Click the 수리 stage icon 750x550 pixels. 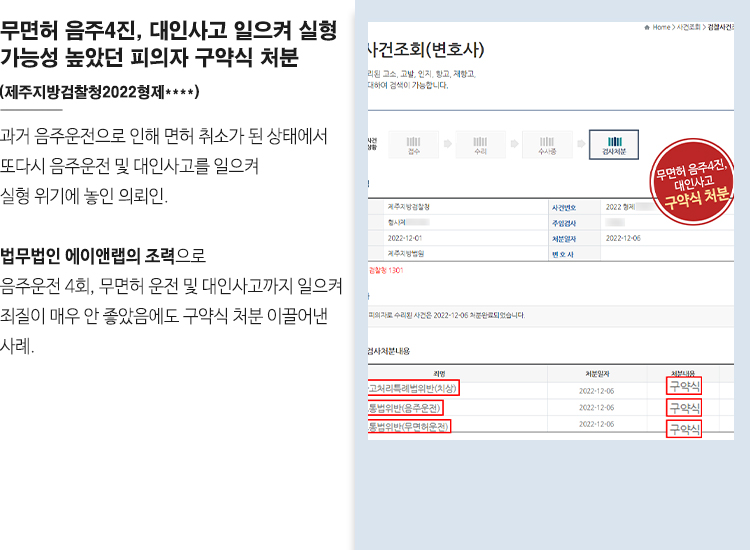point(480,146)
